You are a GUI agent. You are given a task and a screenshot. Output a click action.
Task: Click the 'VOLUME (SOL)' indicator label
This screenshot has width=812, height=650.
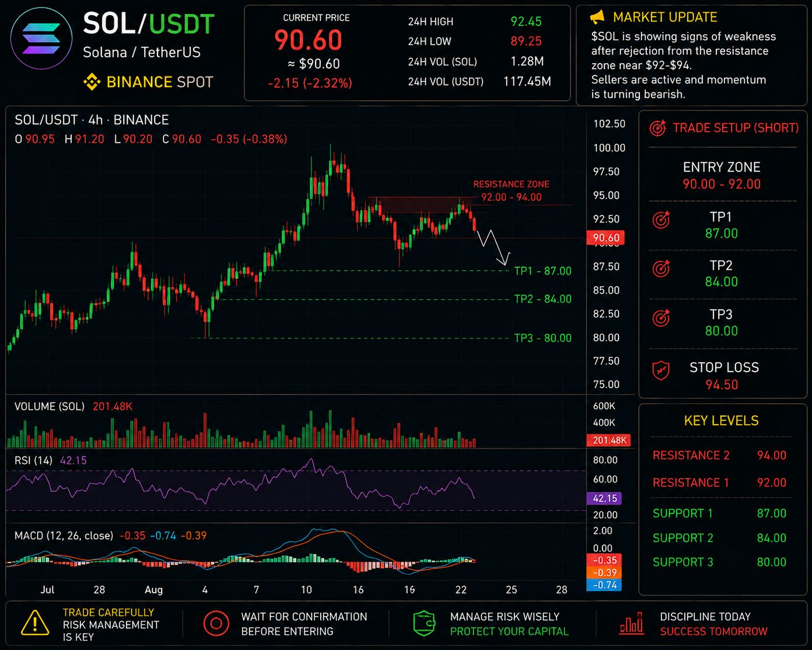49,407
